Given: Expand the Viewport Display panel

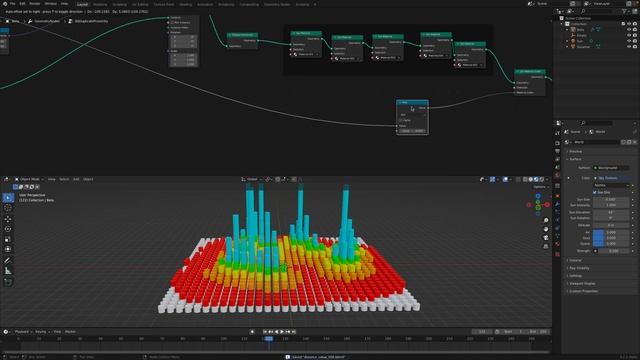Looking at the screenshot, I should point(582,283).
